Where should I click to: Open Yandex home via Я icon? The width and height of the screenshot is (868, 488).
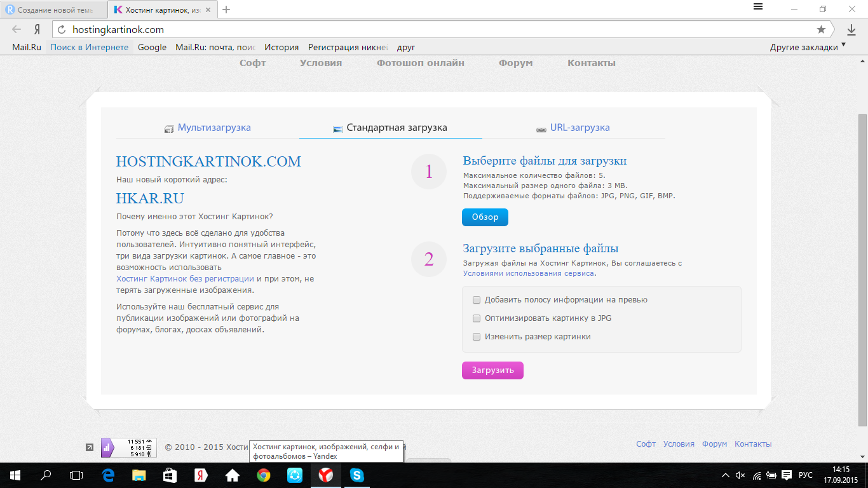37,29
